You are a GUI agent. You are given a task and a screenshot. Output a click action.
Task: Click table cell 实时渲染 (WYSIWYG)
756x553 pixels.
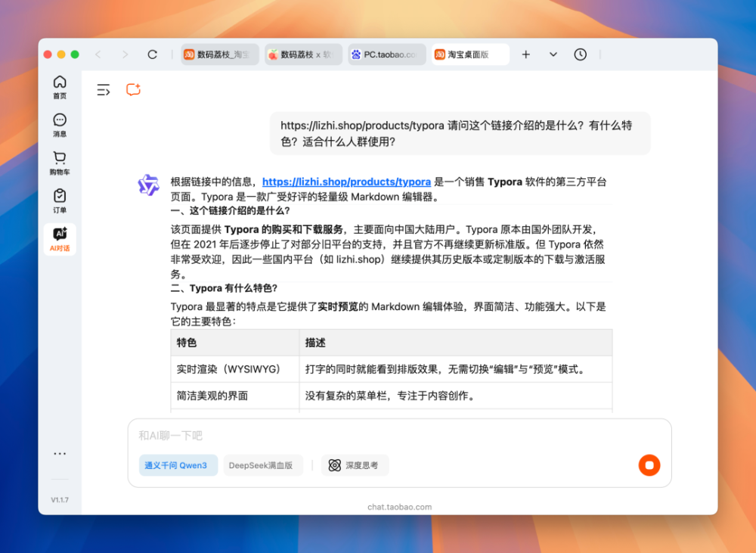(x=235, y=370)
